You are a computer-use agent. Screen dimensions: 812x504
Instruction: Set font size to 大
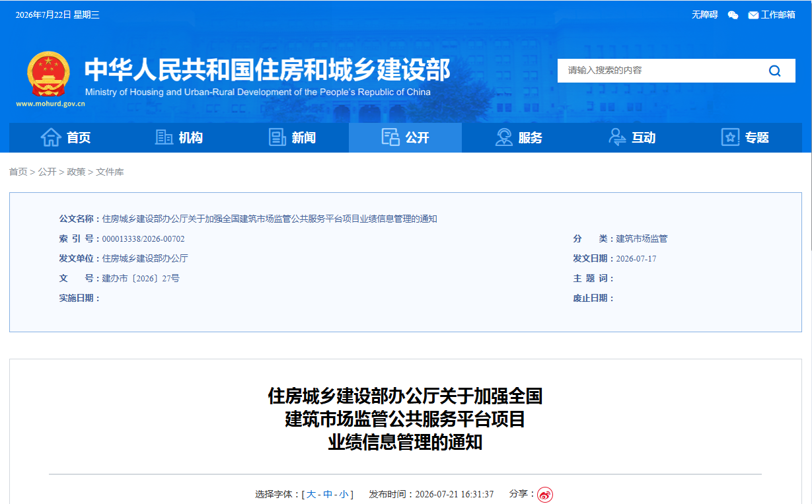[x=311, y=494]
